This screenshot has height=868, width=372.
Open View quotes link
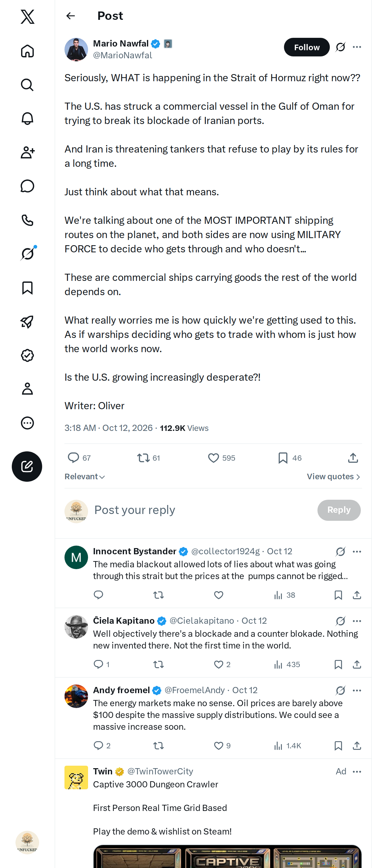334,476
